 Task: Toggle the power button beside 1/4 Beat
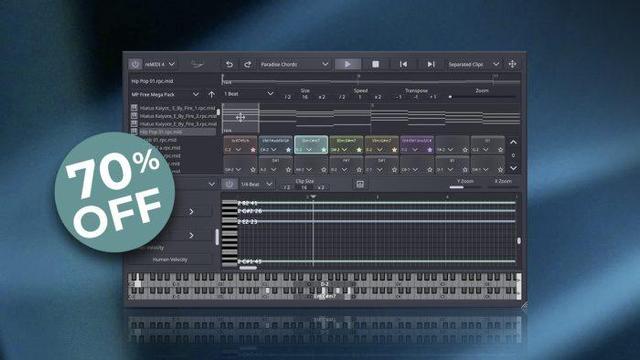click(229, 184)
